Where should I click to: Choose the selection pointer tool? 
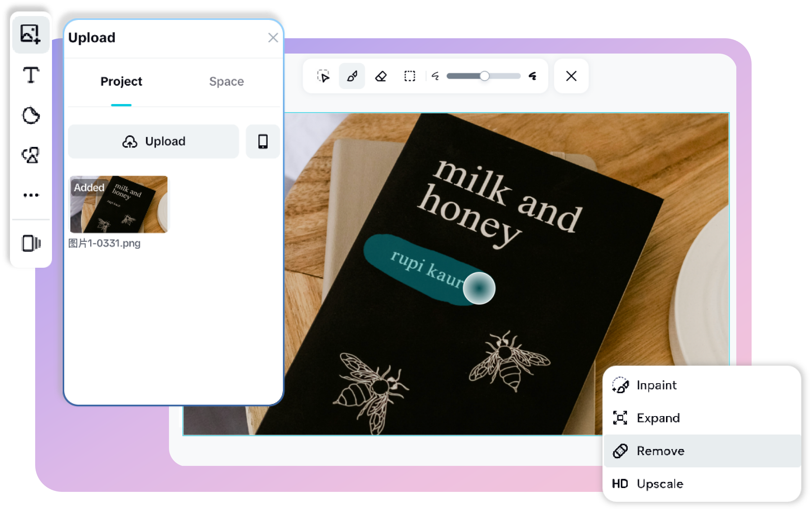tap(323, 76)
